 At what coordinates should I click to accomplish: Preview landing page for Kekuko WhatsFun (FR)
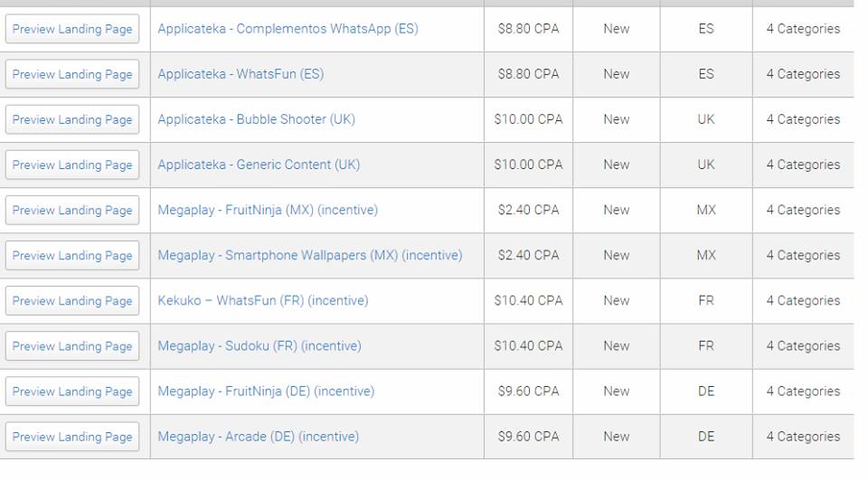(x=72, y=300)
